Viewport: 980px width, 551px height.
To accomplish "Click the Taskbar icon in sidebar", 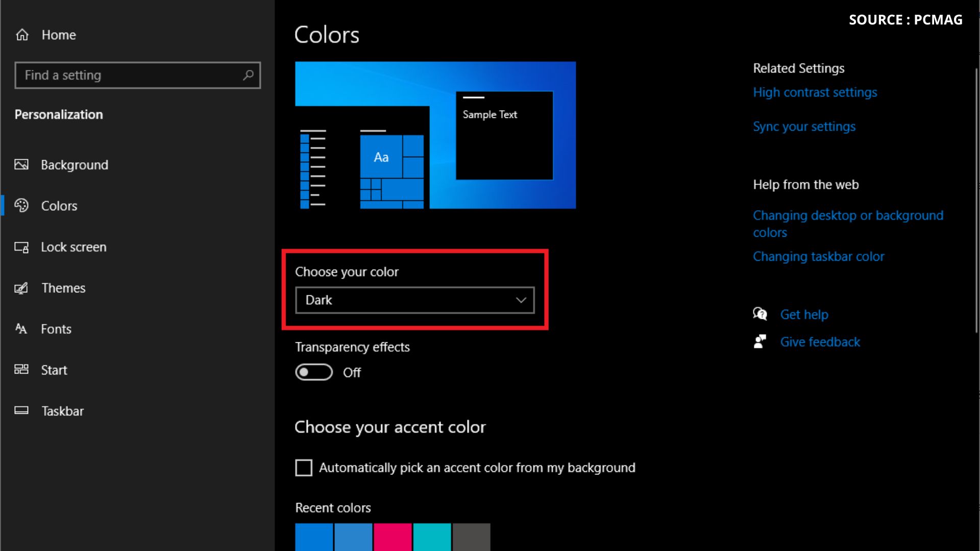I will 21,410.
